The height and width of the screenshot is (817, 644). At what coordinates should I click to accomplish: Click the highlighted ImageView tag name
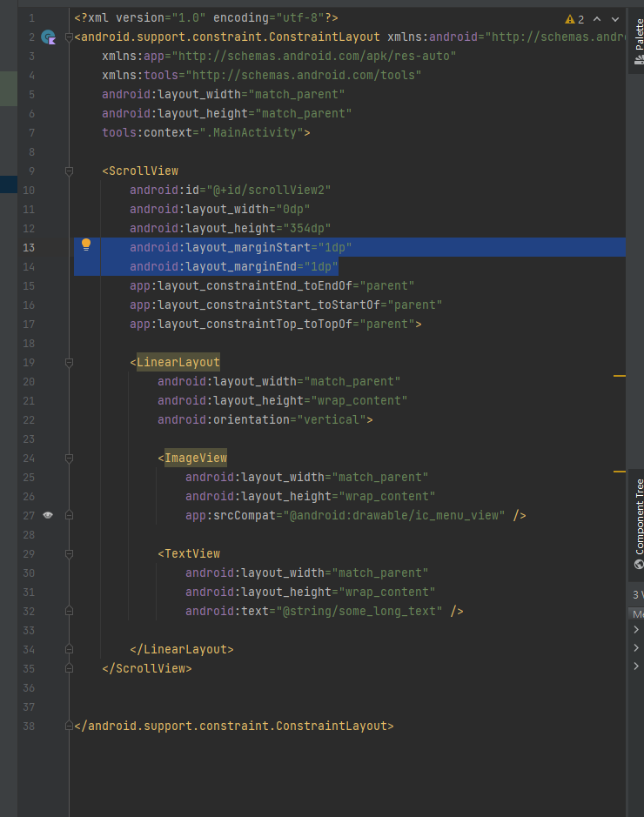click(196, 458)
